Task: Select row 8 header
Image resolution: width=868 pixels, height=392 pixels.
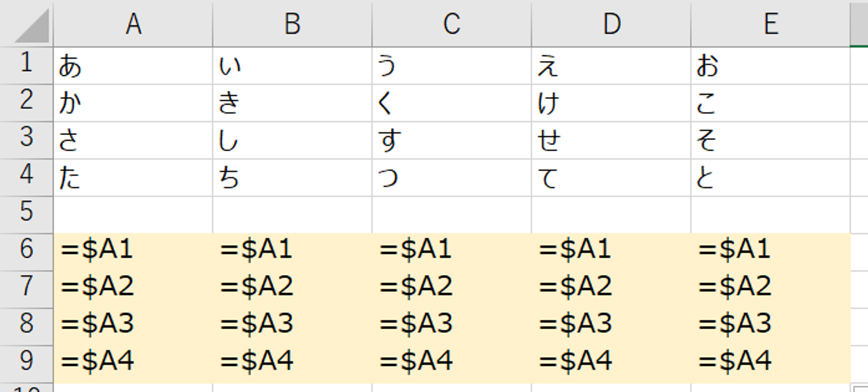Action: click(27, 327)
